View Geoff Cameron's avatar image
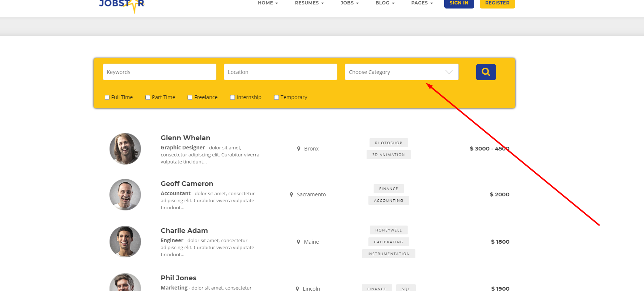Screen dimensions: 644x291 (125, 194)
